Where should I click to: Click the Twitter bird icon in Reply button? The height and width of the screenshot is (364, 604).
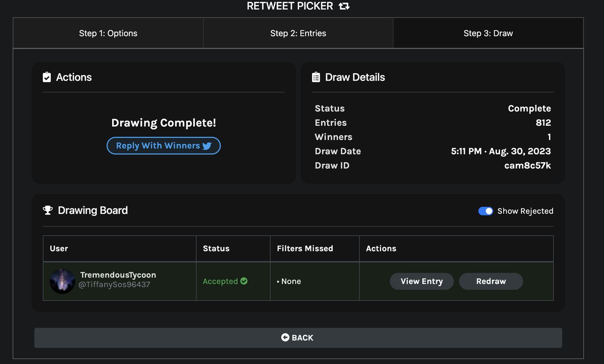(x=207, y=146)
